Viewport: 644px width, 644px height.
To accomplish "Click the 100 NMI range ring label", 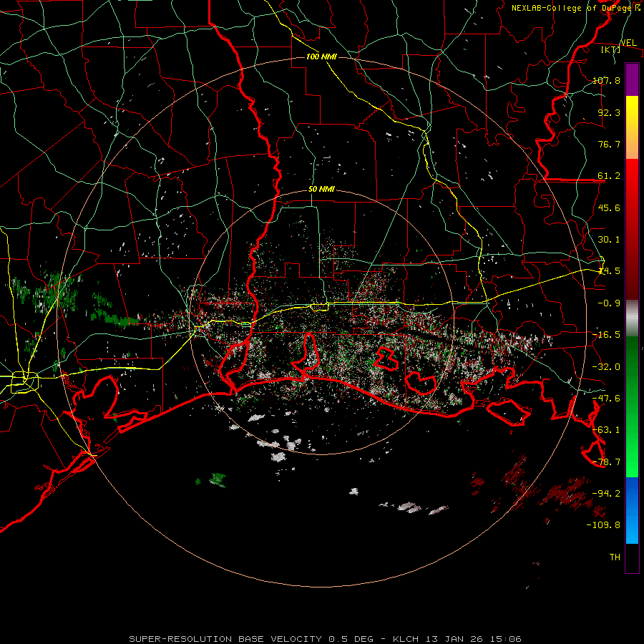I will pos(321,57).
